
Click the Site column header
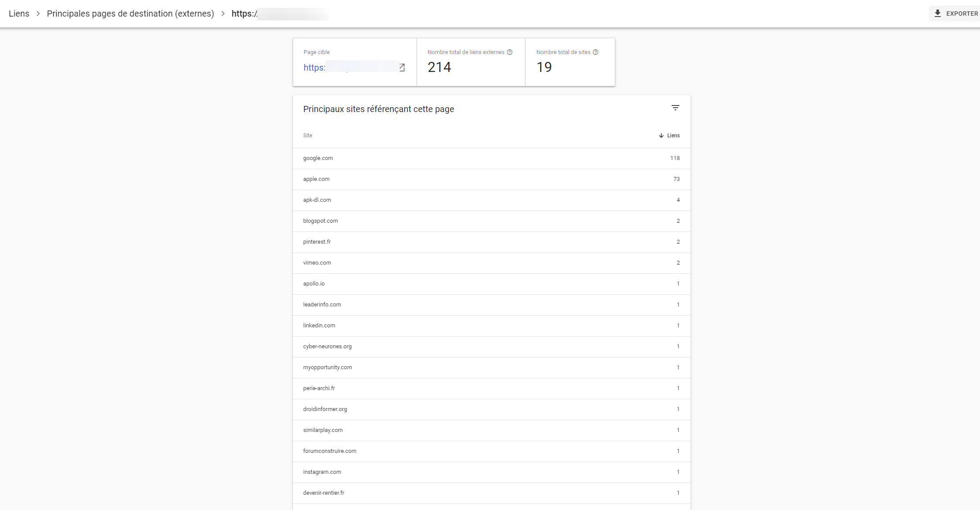pyautogui.click(x=308, y=136)
